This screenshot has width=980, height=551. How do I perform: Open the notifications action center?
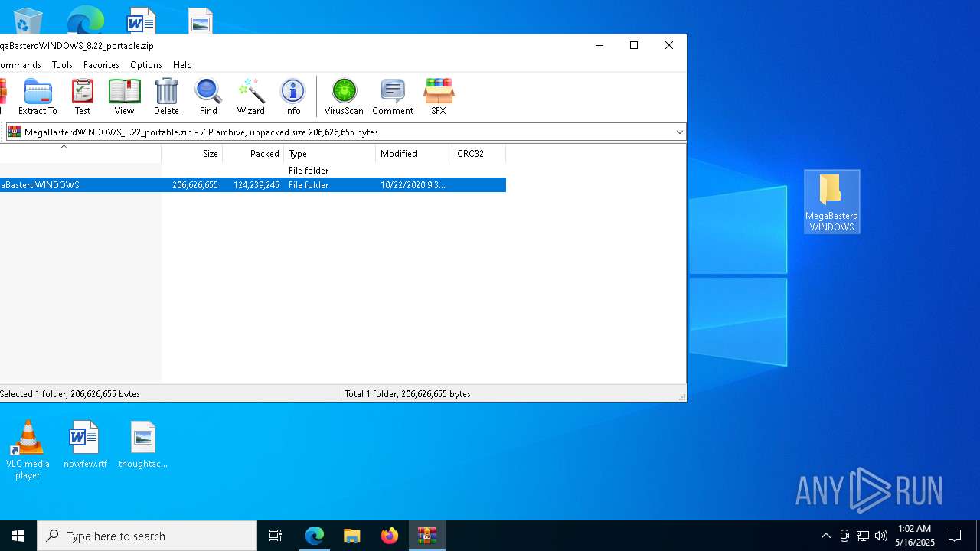[955, 536]
